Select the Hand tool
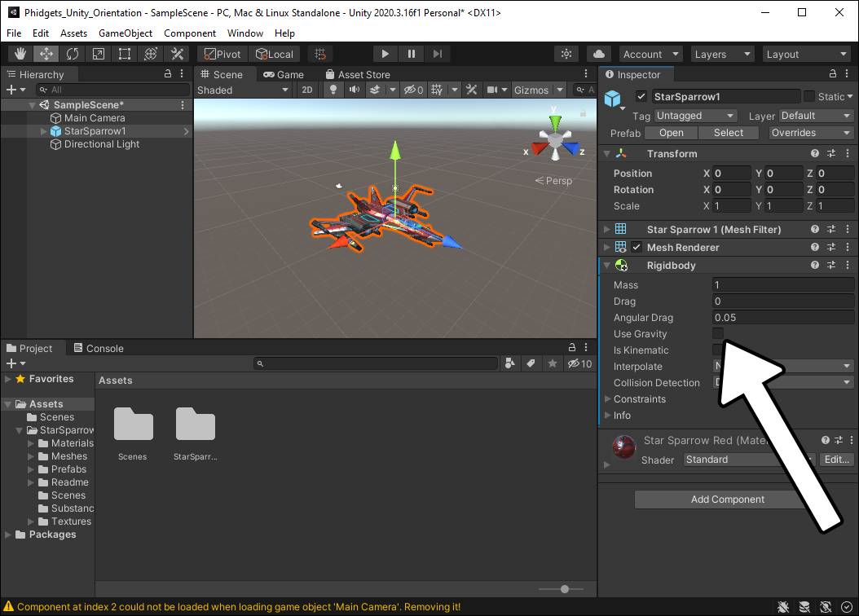 pos(20,54)
